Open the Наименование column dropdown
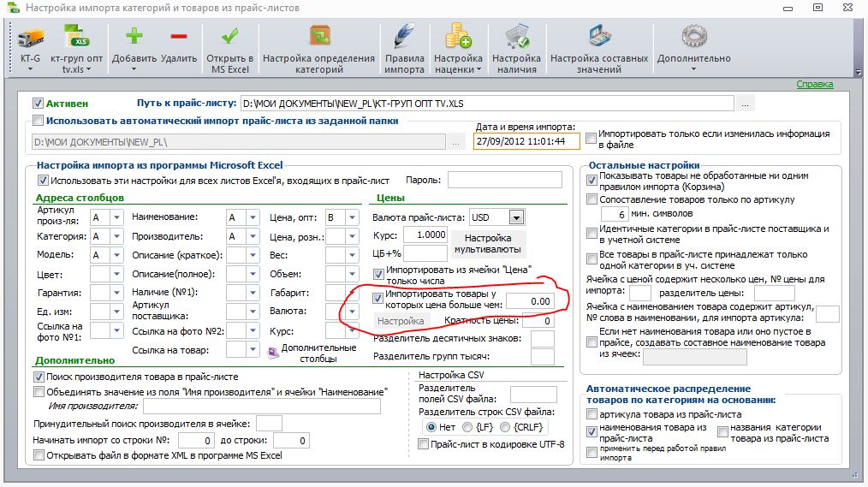The height and width of the screenshot is (487, 868). (x=253, y=217)
